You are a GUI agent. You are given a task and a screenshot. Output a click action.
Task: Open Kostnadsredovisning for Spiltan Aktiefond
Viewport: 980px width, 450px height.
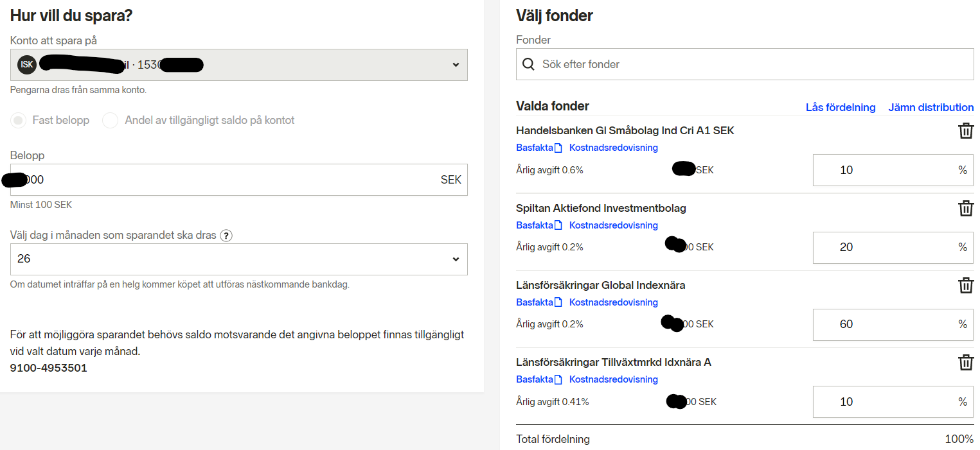[x=613, y=225]
